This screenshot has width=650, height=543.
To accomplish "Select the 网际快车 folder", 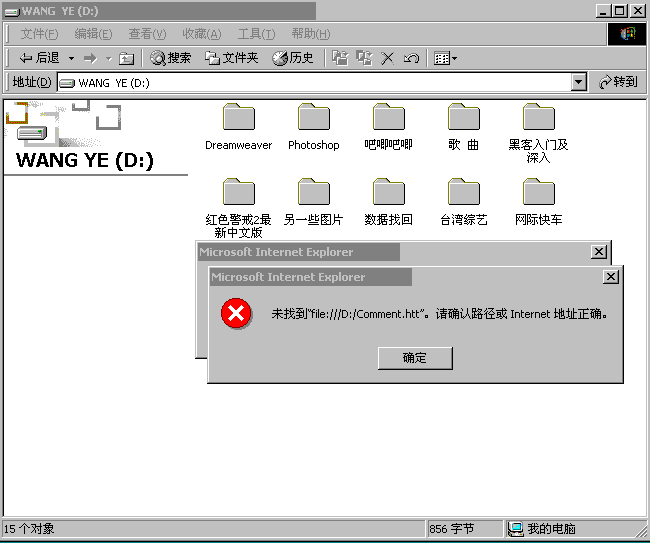I will click(x=538, y=202).
